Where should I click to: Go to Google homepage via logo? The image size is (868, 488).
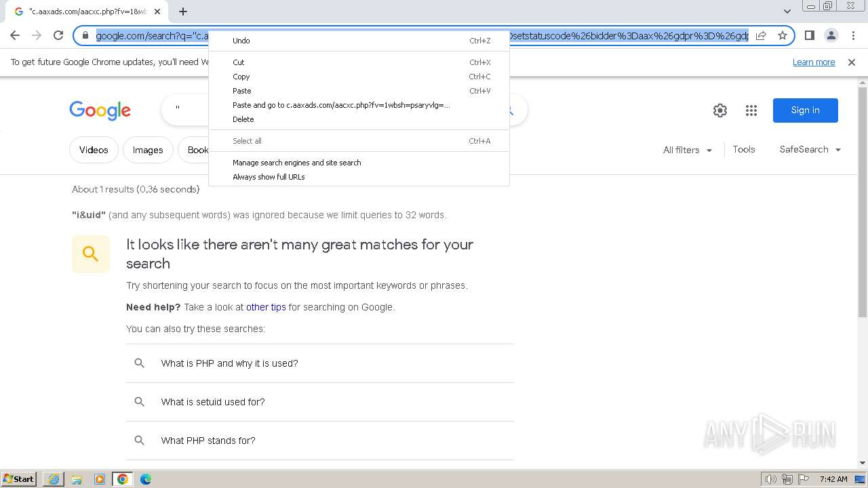100,110
